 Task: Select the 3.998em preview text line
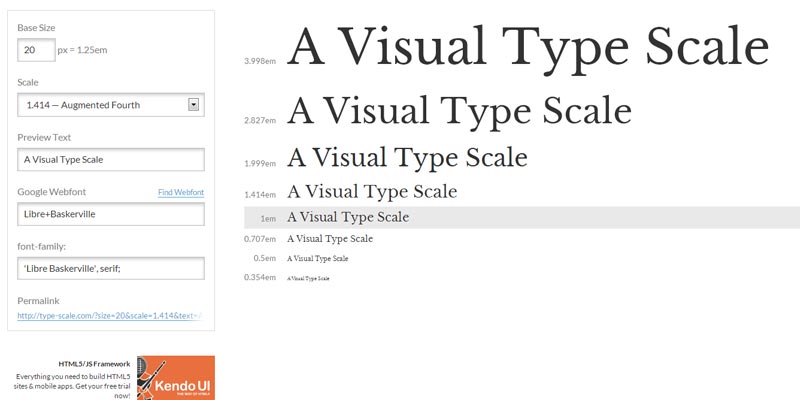(528, 46)
